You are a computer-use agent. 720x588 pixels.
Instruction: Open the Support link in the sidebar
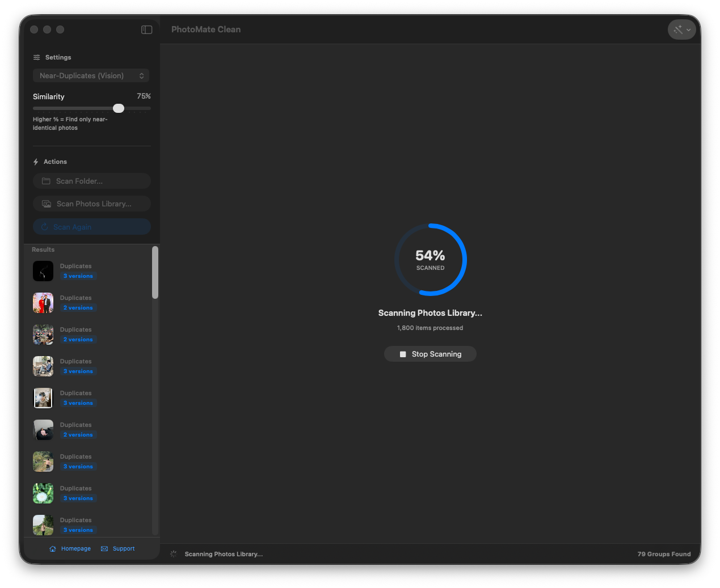point(124,548)
